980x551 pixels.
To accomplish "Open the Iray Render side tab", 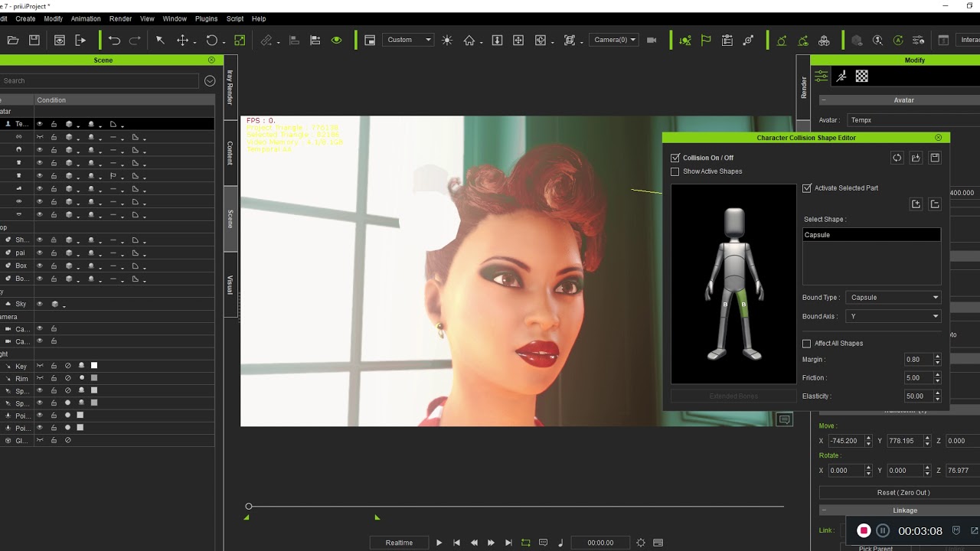I will tap(230, 87).
